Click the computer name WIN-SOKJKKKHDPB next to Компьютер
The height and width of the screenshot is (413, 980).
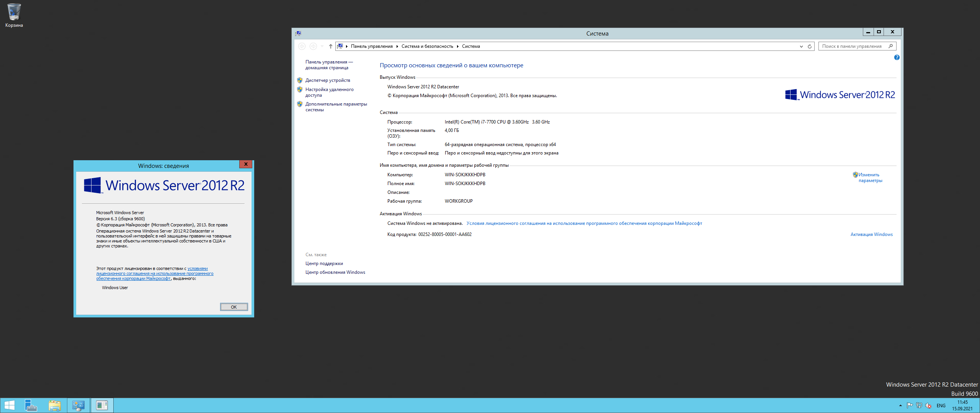pyautogui.click(x=465, y=175)
